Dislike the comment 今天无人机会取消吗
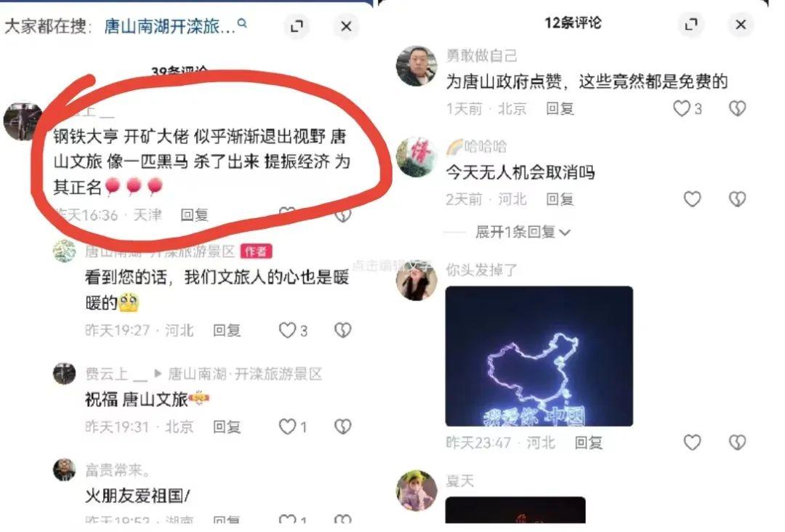The height and width of the screenshot is (532, 785). coord(737,199)
